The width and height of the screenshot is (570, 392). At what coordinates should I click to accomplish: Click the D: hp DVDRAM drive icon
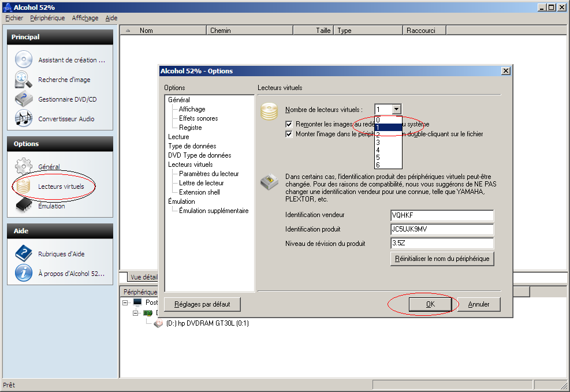[x=158, y=323]
